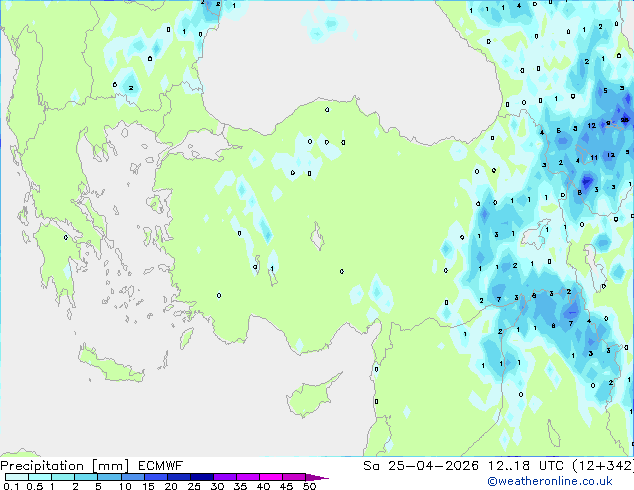634x490 pixels.
Task: Click the '[mm]' unit label
Action: [110, 466]
